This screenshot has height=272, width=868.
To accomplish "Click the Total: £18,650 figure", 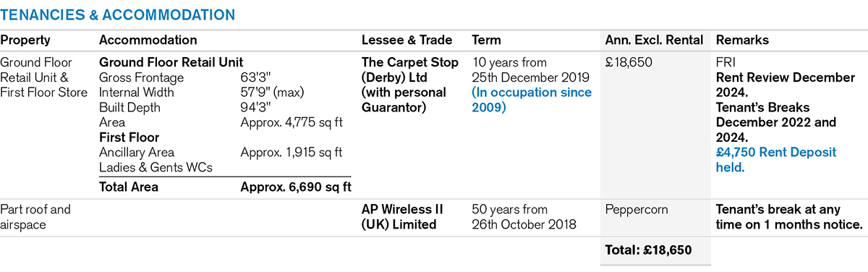I will click(648, 250).
